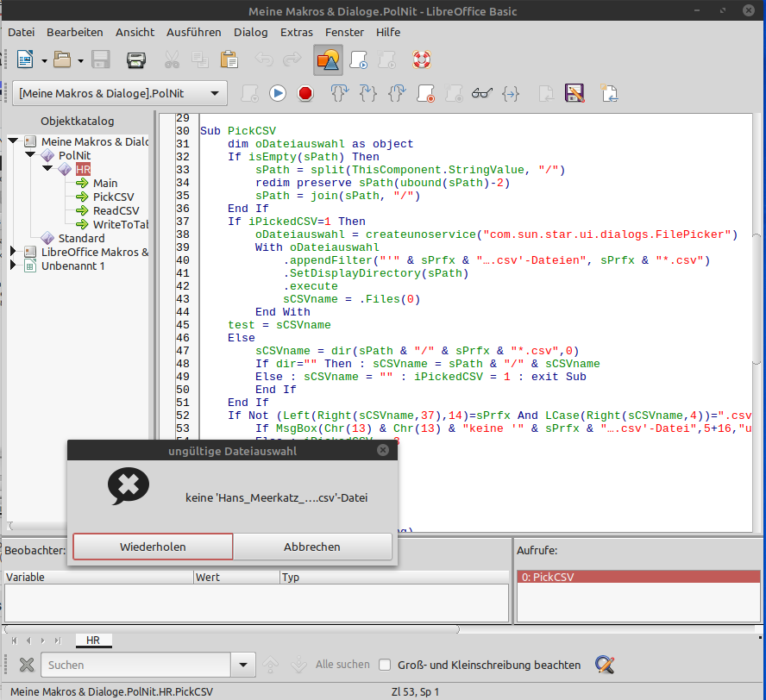
Task: Collapse the HR module node
Action: (x=47, y=168)
